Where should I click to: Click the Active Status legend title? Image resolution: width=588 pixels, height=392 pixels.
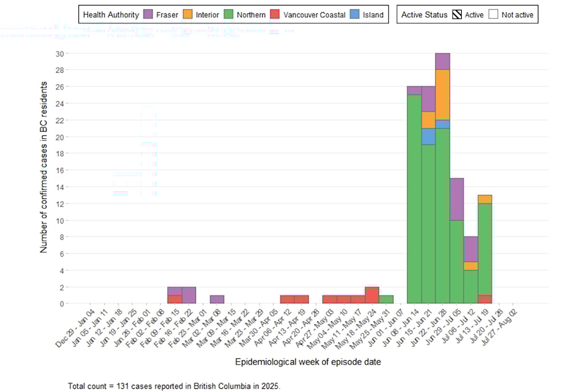[422, 15]
